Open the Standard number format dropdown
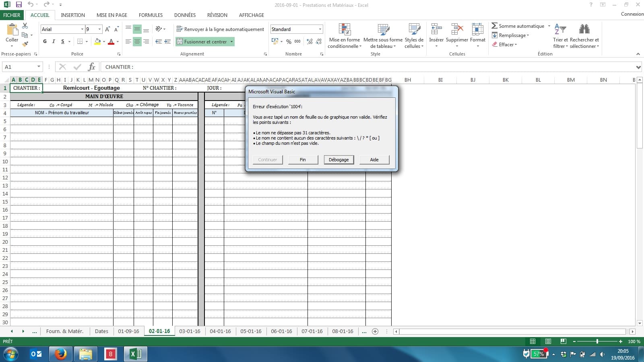The image size is (644, 362). [320, 29]
